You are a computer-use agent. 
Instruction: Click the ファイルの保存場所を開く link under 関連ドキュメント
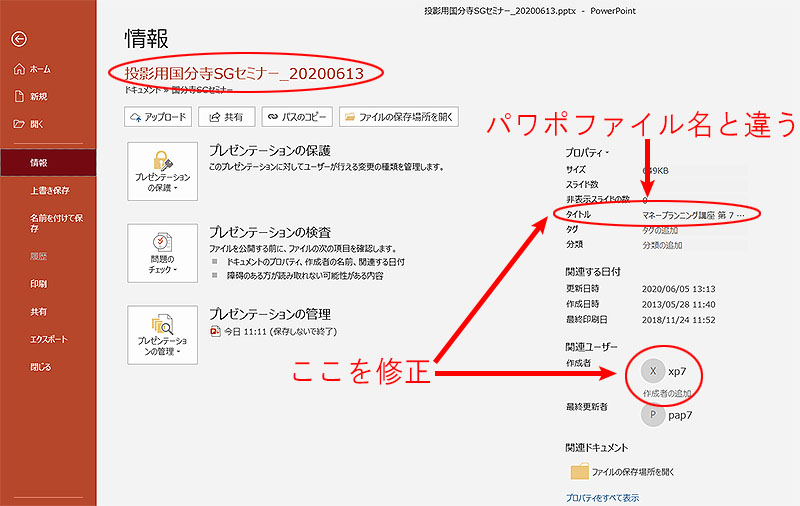pyautogui.click(x=633, y=472)
